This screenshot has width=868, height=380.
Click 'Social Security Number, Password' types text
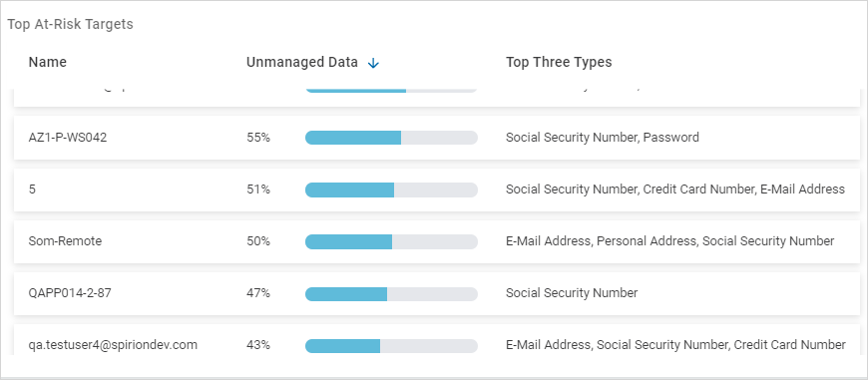coord(603,138)
